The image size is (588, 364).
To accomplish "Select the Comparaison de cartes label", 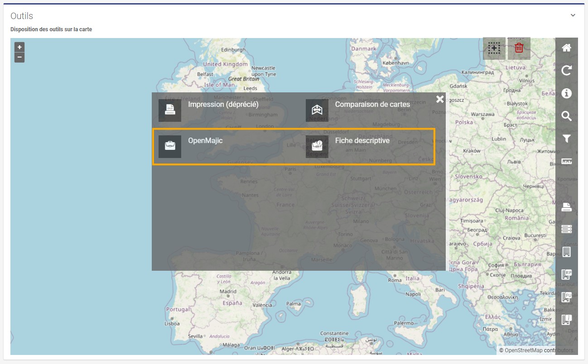I will [x=372, y=104].
